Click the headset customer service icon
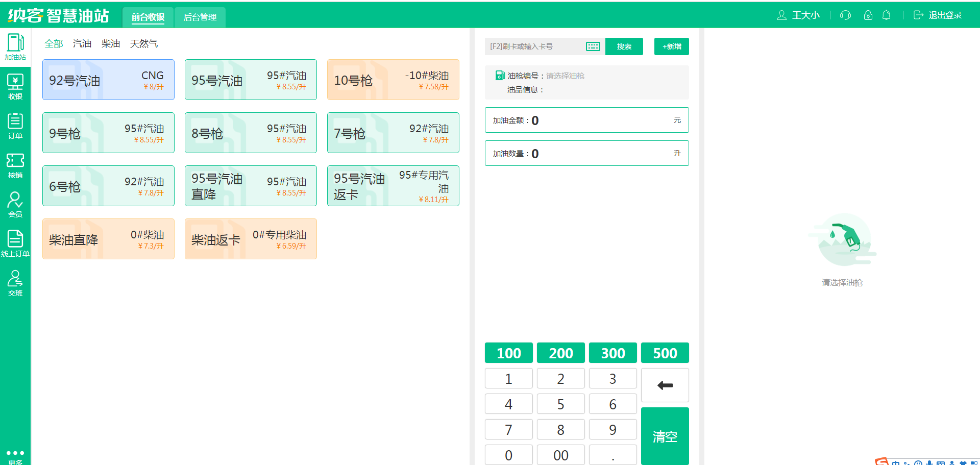Image resolution: width=980 pixels, height=465 pixels. (845, 15)
